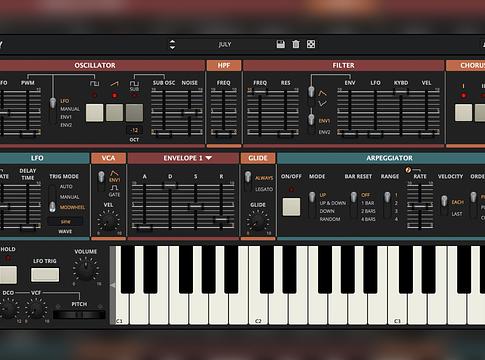Select positive filter envelope polarity icon

[322, 93]
